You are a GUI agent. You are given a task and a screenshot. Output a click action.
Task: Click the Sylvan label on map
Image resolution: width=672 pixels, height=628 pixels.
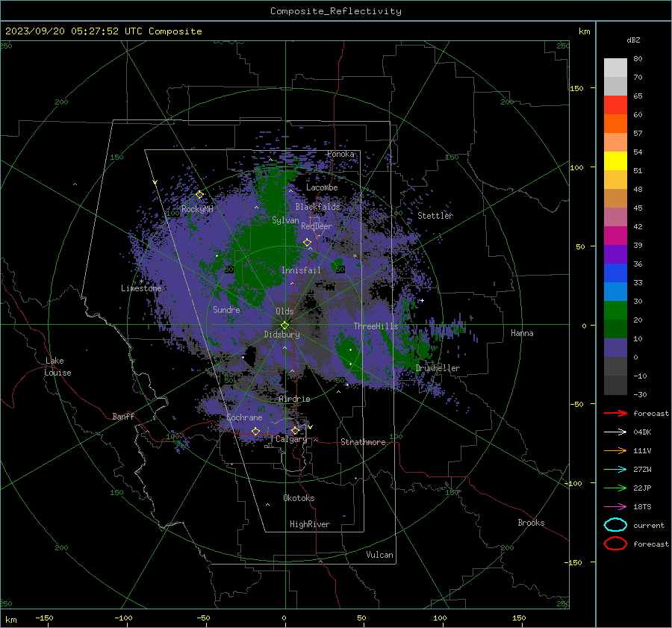[285, 220]
